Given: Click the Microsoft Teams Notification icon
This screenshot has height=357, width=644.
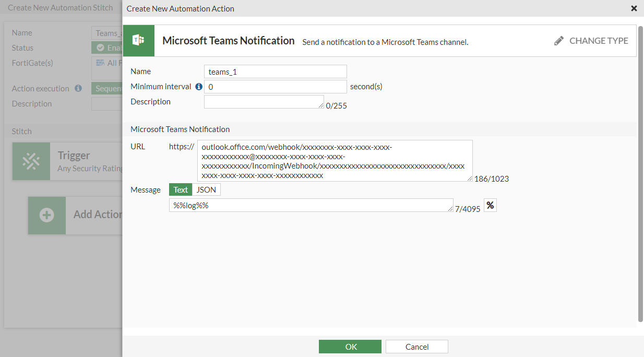Looking at the screenshot, I should point(138,40).
